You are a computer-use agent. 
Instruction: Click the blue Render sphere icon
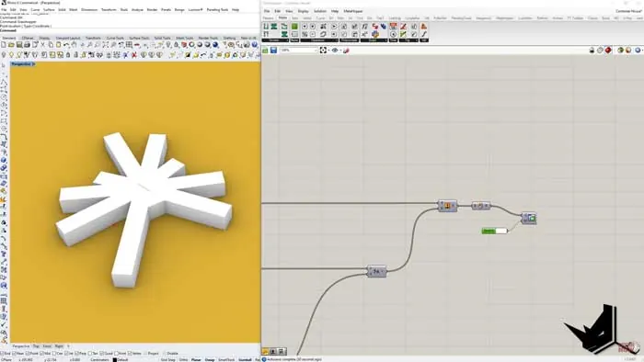215,44
